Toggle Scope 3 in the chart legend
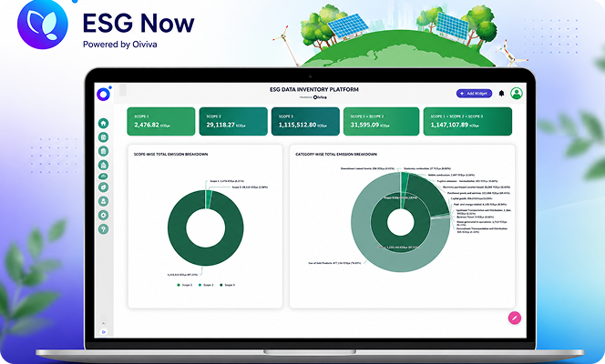 pyautogui.click(x=227, y=285)
